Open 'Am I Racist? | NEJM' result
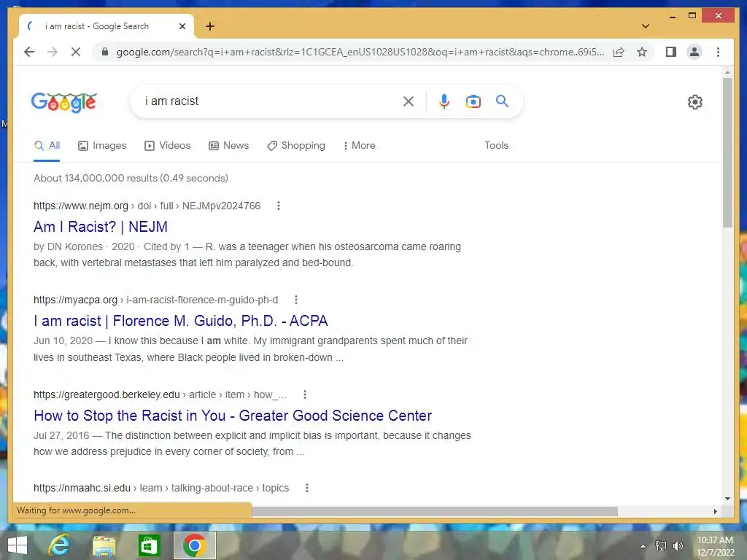The width and height of the screenshot is (747, 560). [101, 227]
